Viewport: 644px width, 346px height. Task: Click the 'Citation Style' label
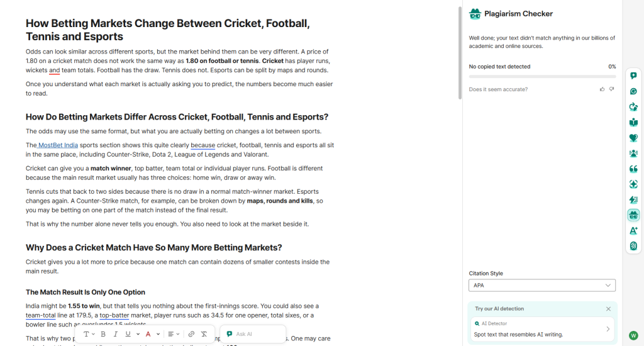[486, 273]
